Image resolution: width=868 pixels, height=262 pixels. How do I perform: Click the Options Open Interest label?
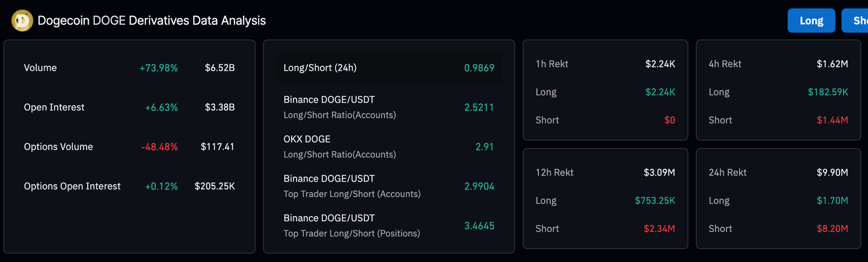click(72, 186)
